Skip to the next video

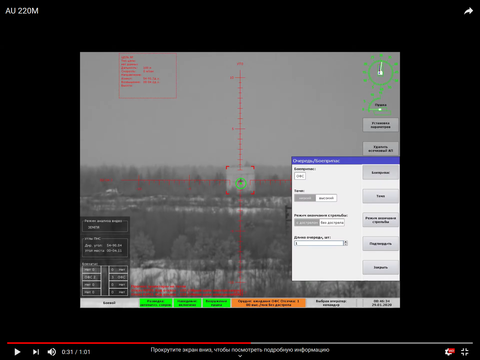pyautogui.click(x=36, y=352)
